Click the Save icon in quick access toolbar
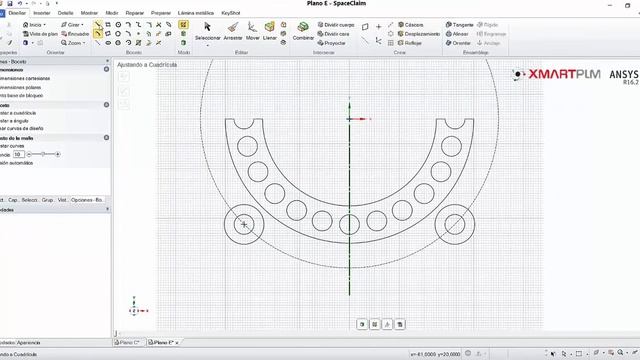The height and width of the screenshot is (360, 640). click(x=10, y=4)
